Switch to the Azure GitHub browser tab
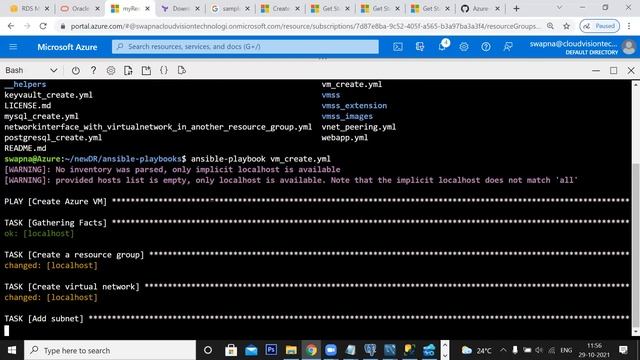Screen dimensions: 640x360 (x=480, y=8)
